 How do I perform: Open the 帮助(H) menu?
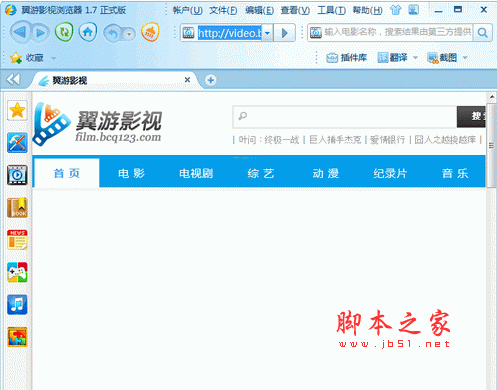point(367,11)
